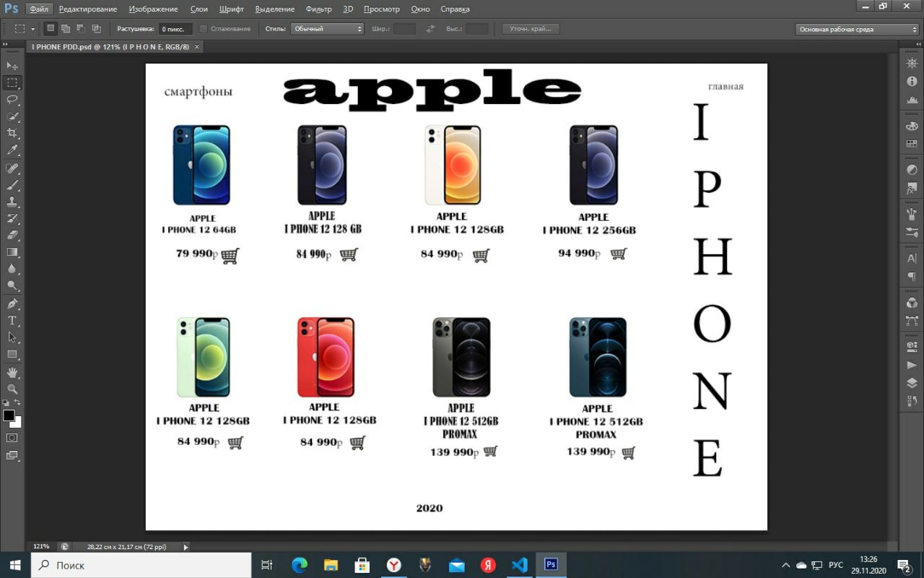This screenshot has width=924, height=578.
Task: Click the foreground black color swatch
Action: point(9,415)
